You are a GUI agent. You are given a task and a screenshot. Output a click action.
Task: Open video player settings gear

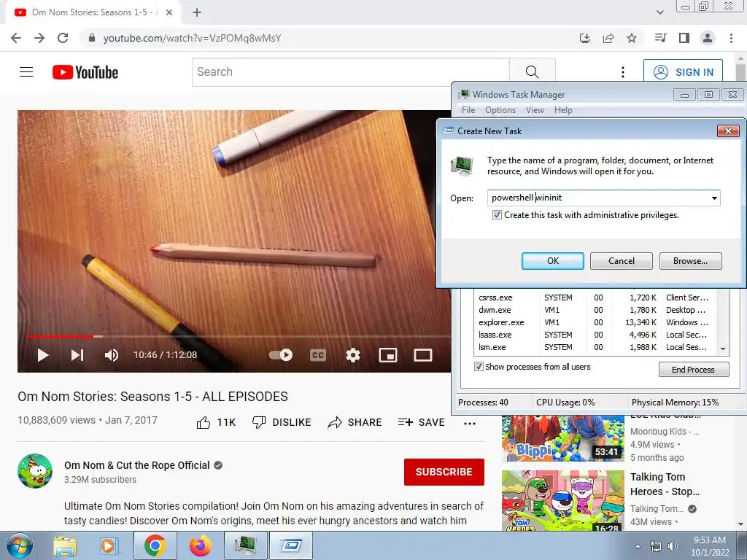click(353, 355)
